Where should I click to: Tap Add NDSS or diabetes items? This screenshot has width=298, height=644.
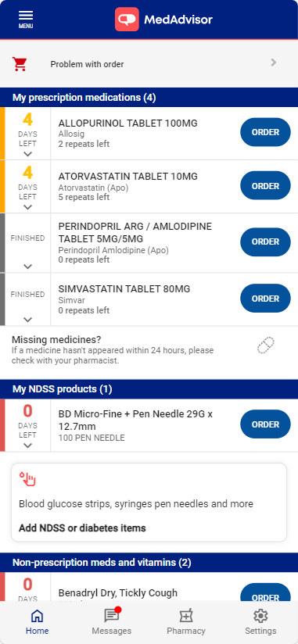(82, 528)
